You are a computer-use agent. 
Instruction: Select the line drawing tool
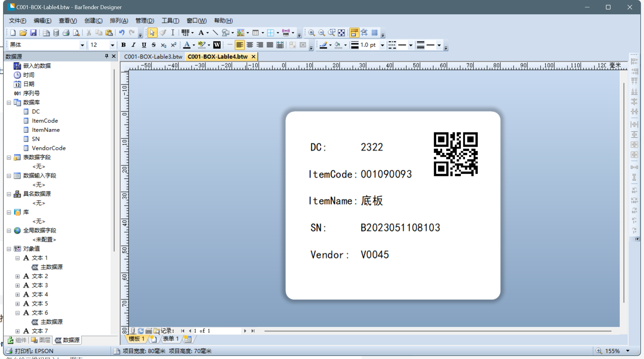pyautogui.click(x=215, y=33)
